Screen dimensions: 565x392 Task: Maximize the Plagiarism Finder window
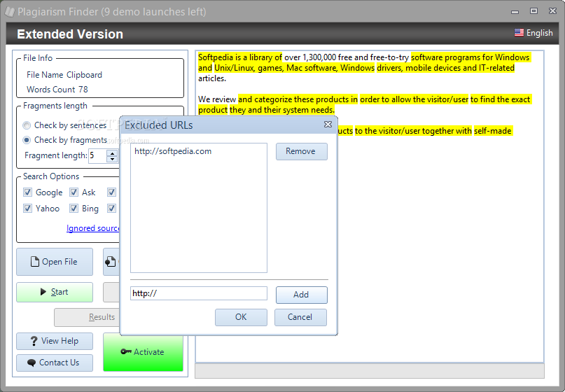pyautogui.click(x=533, y=11)
